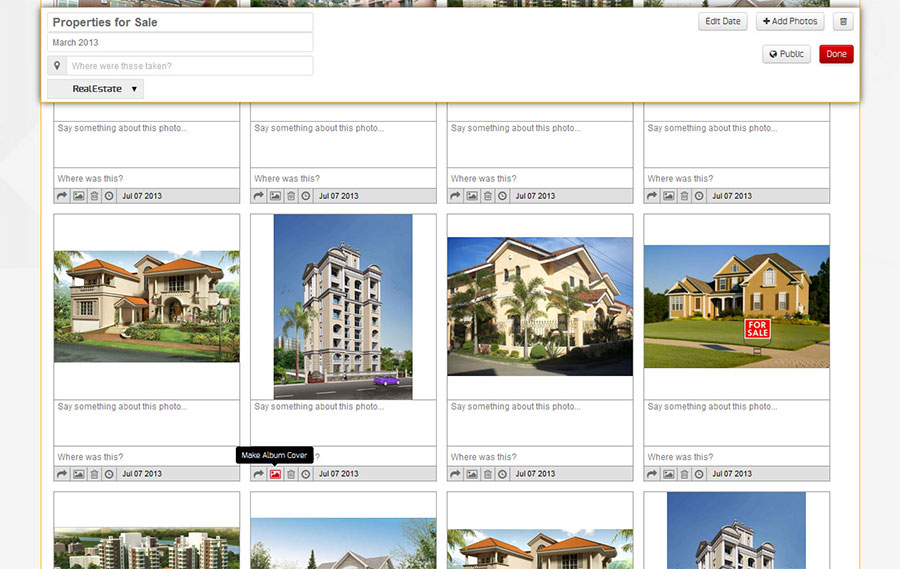The image size is (900, 569).
Task: Click Where was this? under the For Sale house photo
Action: tap(736, 456)
